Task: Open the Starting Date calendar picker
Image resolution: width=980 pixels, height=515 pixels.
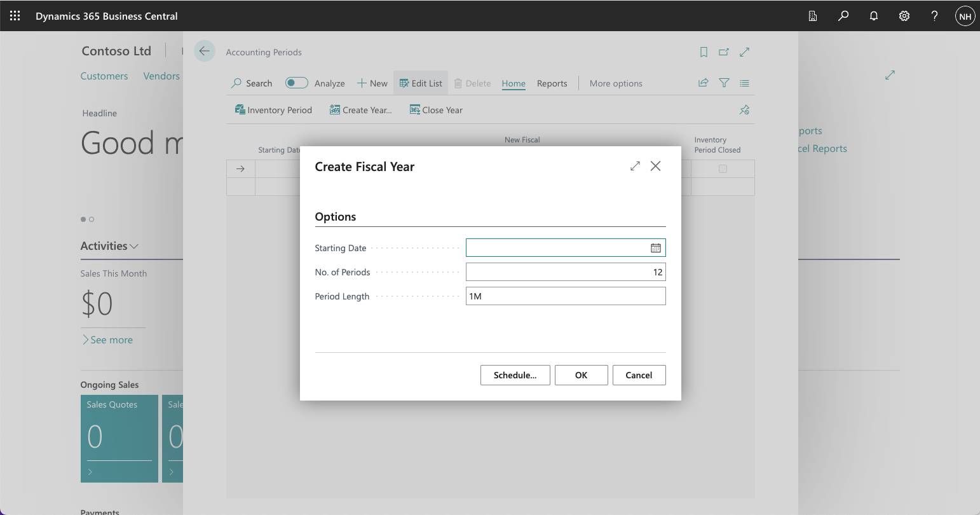Action: (655, 248)
